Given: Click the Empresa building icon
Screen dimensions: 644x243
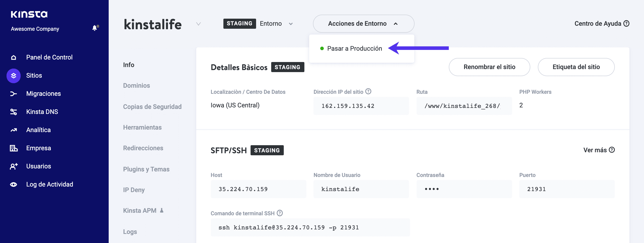Looking at the screenshot, I should coord(14,148).
